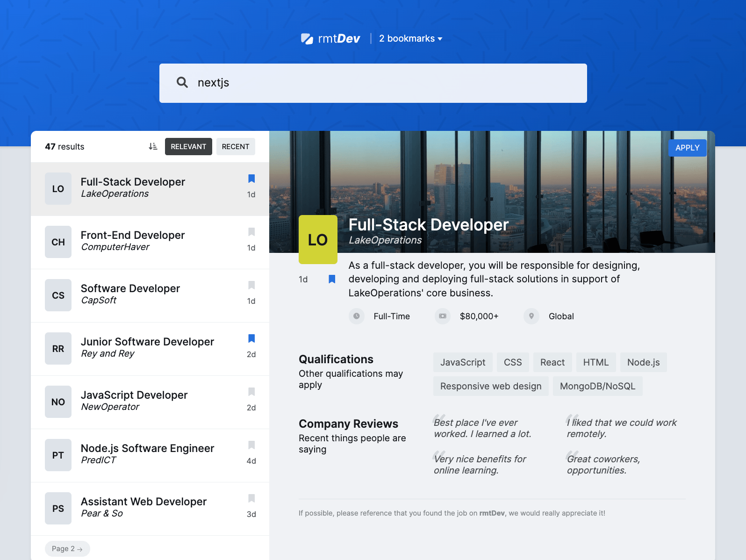
Task: Open the JavaScript Developer listing
Action: 150,402
